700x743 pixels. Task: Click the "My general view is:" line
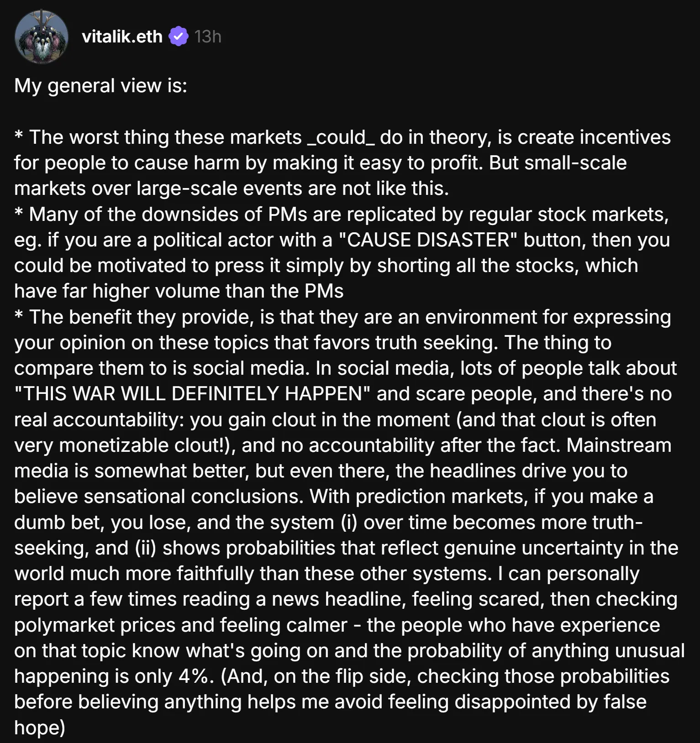pos(100,86)
